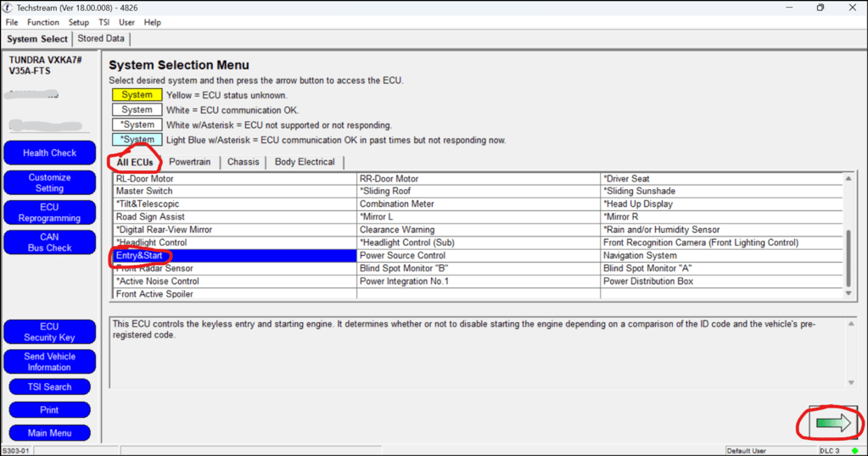The height and width of the screenshot is (456, 868).
Task: Select *Active Noise Control system
Action: [235, 281]
